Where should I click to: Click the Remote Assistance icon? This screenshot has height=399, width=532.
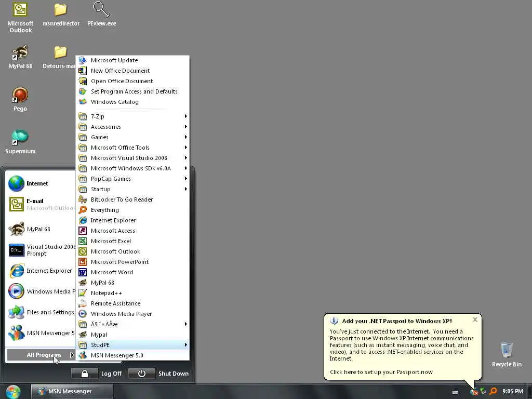pyautogui.click(x=83, y=303)
